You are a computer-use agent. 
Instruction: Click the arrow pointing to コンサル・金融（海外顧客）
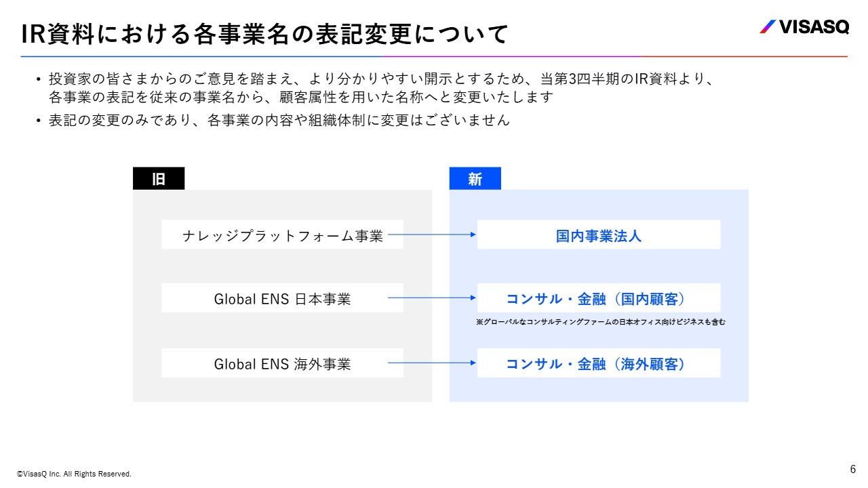coord(433,363)
